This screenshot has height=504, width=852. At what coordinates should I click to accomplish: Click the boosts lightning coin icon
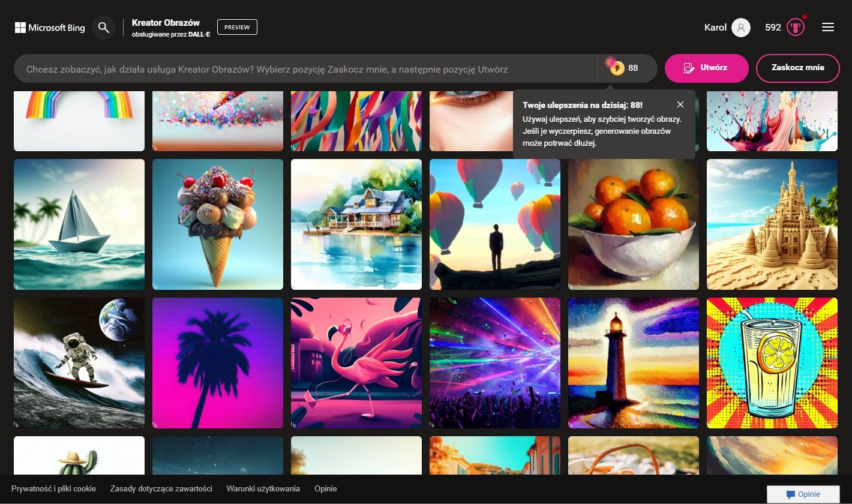[616, 67]
